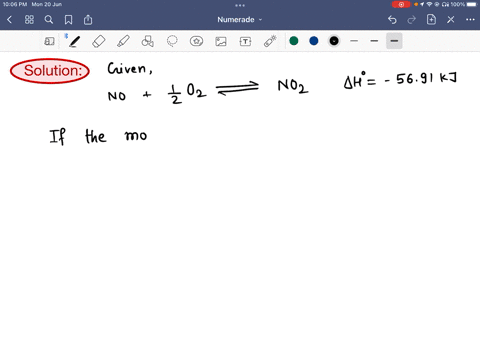Image resolution: width=480 pixels, height=360 pixels.
Task: Select the Lasso tool
Action: [172, 41]
